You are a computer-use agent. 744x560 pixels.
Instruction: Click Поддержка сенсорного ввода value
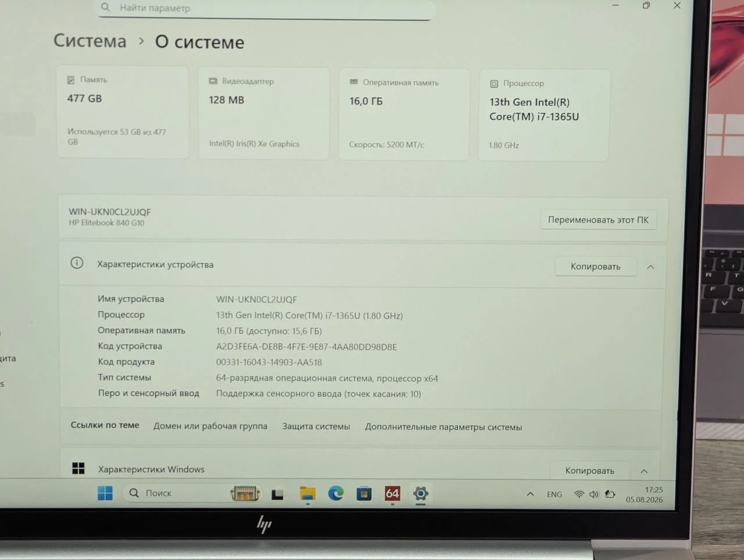click(319, 394)
